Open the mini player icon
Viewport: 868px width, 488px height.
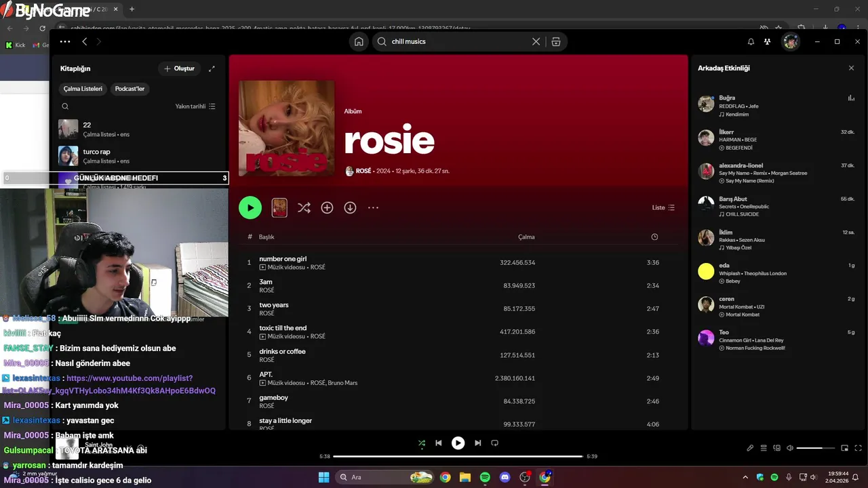[x=845, y=448]
